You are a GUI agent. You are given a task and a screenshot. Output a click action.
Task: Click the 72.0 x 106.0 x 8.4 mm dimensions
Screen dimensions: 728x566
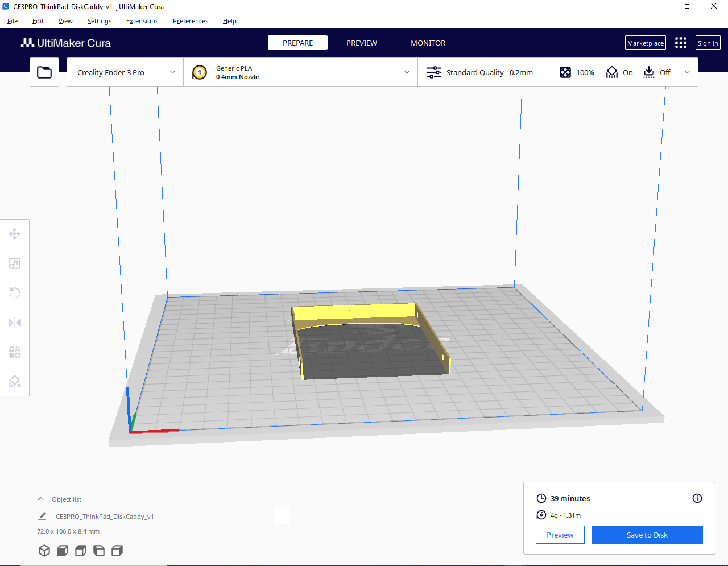click(68, 531)
